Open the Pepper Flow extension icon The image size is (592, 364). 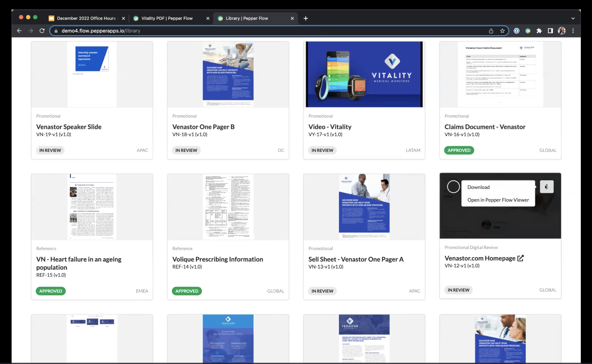[x=528, y=31]
